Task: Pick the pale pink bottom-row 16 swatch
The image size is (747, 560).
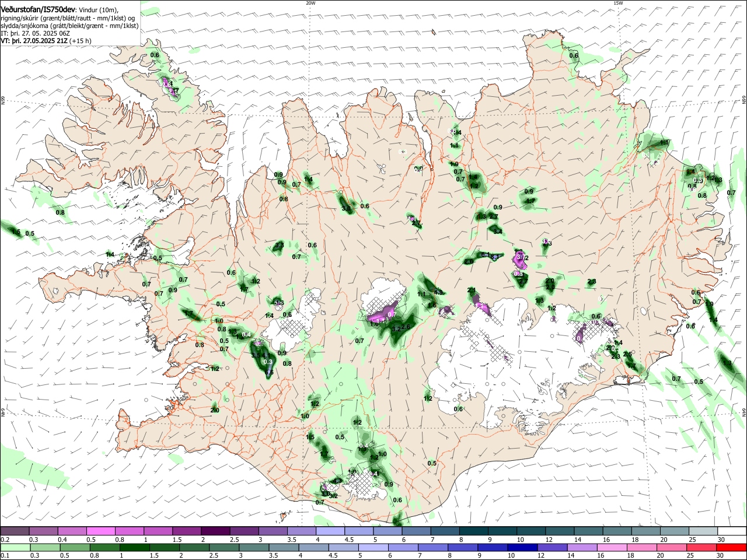Action: click(613, 547)
